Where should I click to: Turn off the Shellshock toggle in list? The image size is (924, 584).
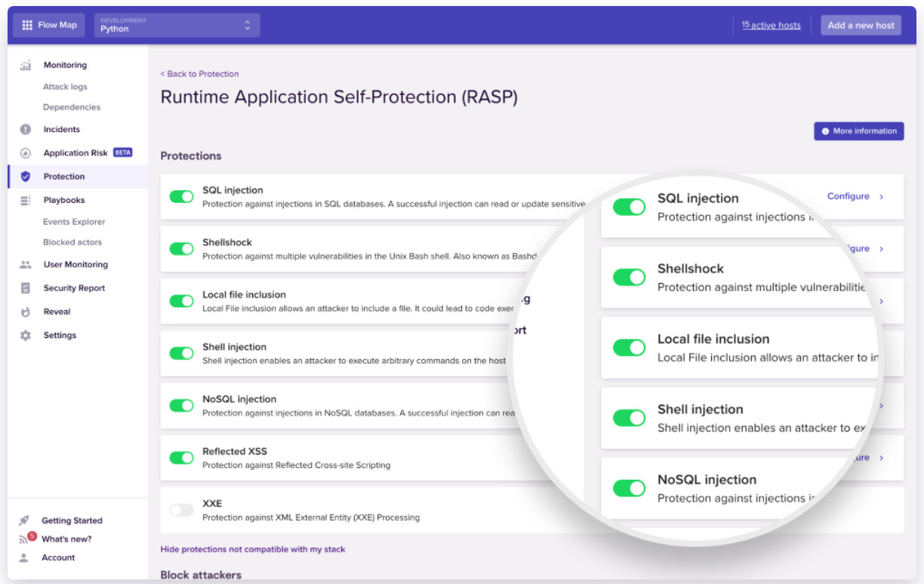[x=181, y=248]
